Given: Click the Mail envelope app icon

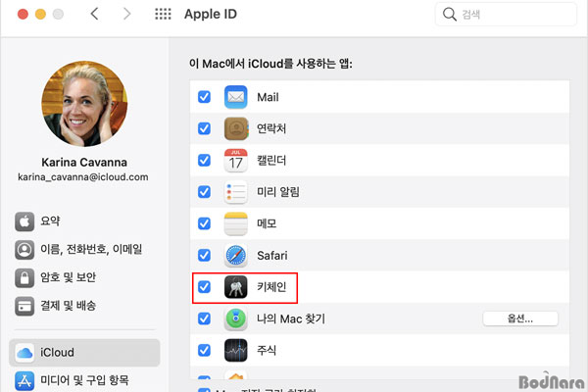Looking at the screenshot, I should [236, 97].
